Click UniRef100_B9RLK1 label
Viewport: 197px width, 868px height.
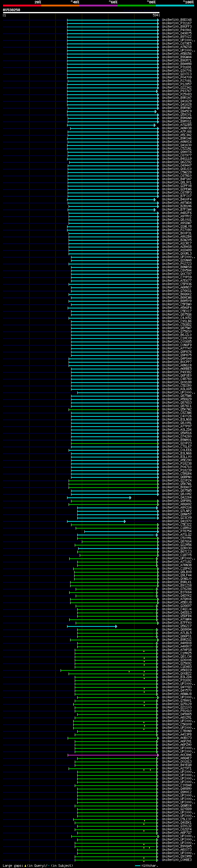[176, 582]
